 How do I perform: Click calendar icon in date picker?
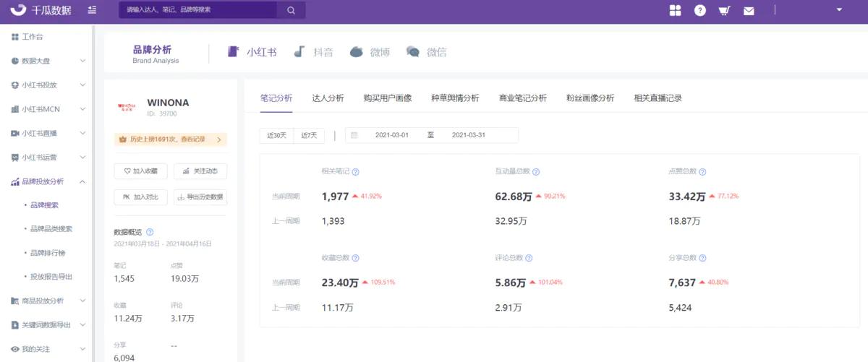click(x=354, y=135)
